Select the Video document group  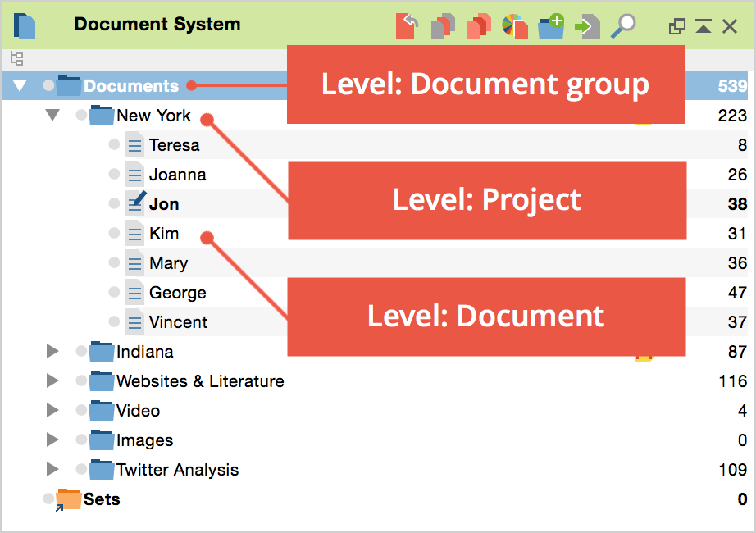tap(138, 411)
